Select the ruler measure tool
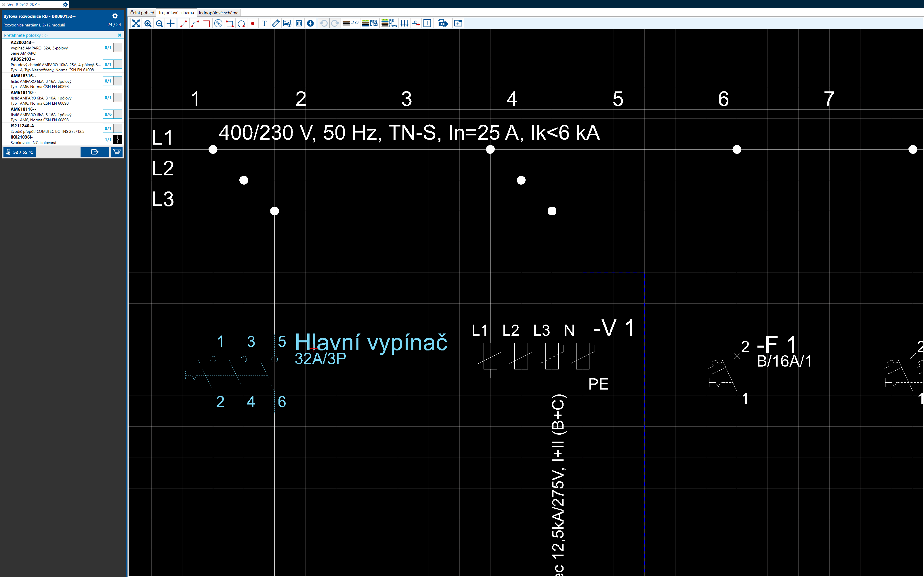The width and height of the screenshot is (924, 577). tap(276, 24)
